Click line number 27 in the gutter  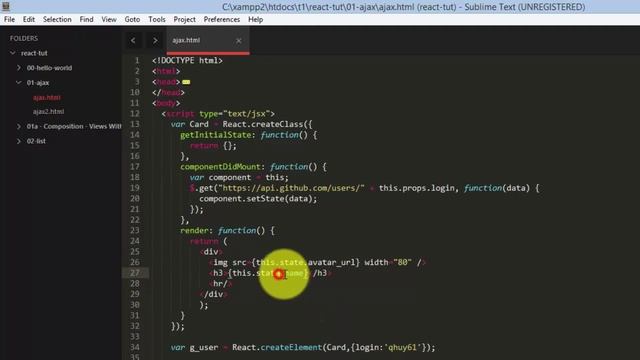[135, 273]
